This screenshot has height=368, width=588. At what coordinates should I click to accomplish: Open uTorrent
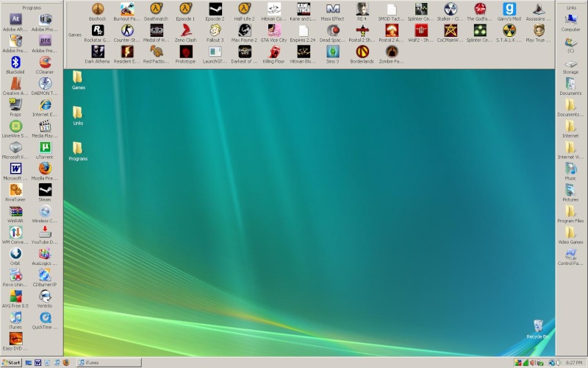click(45, 150)
